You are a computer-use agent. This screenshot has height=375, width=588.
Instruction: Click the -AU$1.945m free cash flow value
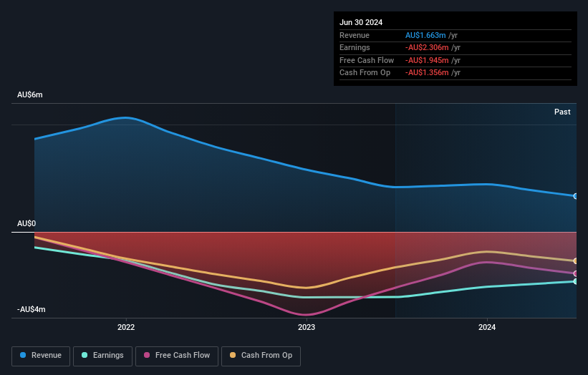click(427, 60)
